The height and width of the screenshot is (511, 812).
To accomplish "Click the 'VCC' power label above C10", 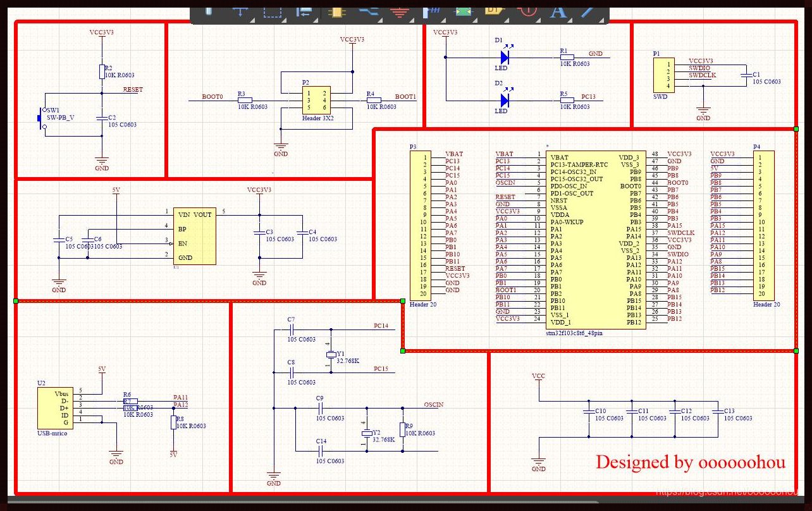I will [538, 376].
